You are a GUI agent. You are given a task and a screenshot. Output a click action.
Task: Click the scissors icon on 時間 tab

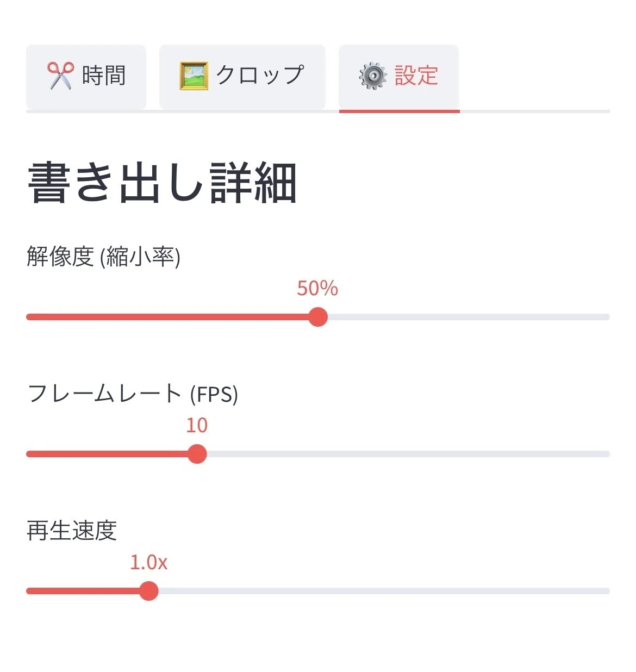click(60, 75)
